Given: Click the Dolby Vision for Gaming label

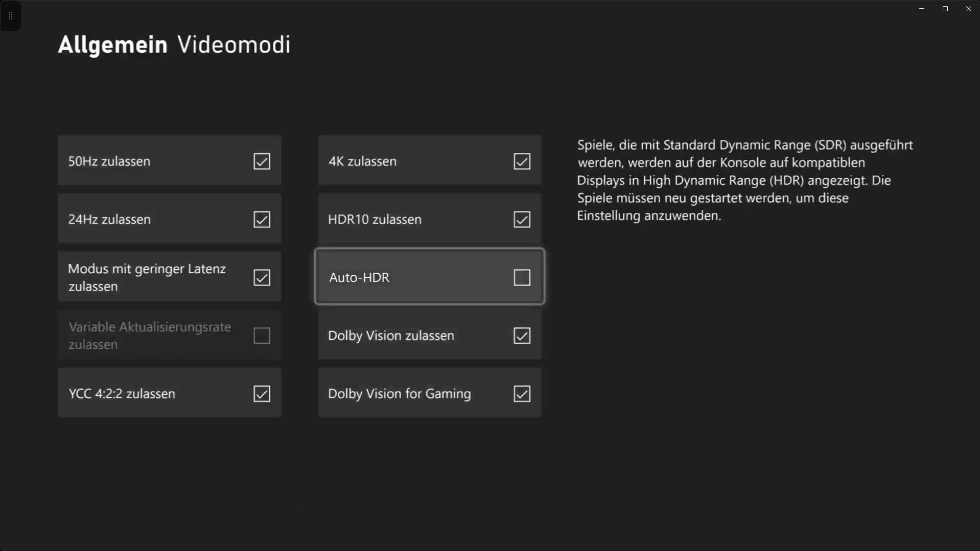Looking at the screenshot, I should (x=399, y=394).
